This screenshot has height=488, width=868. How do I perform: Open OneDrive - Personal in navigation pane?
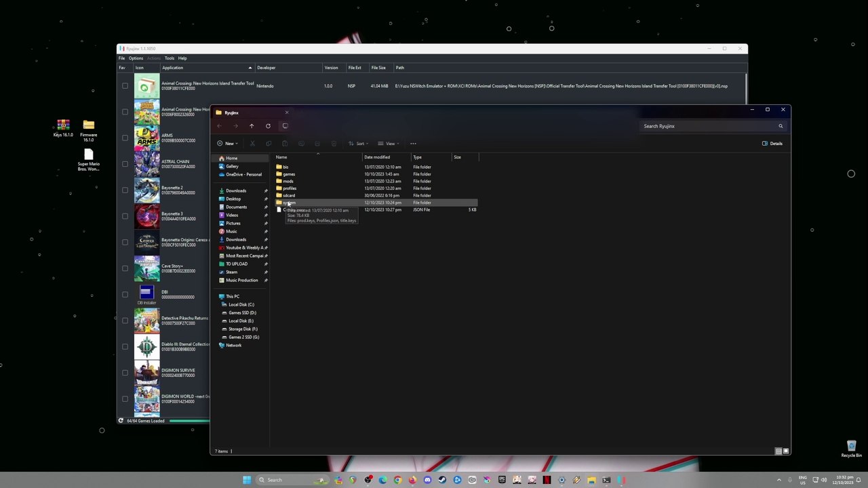[243, 174]
